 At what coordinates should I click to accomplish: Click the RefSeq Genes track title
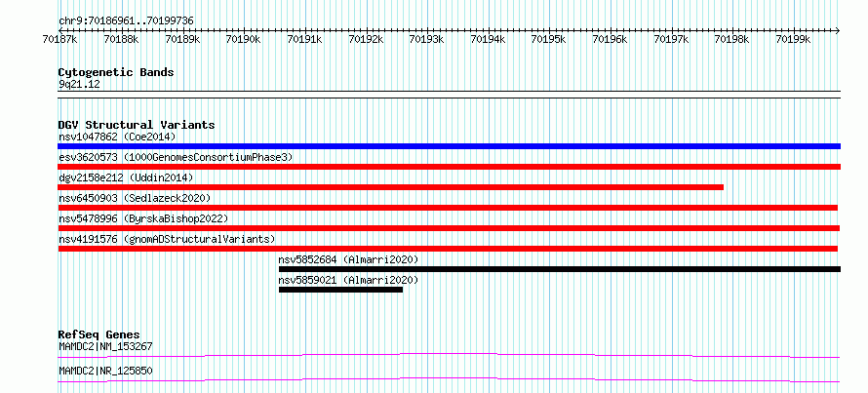pos(99,334)
